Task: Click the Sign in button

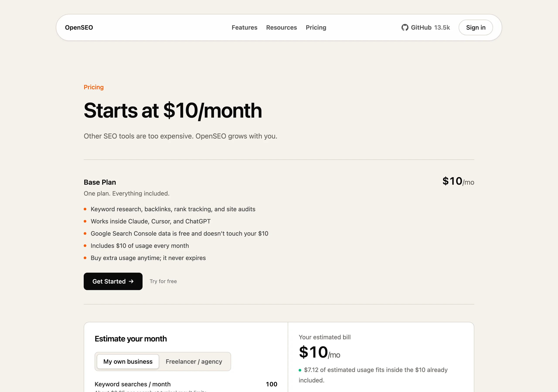Action: tap(476, 27)
